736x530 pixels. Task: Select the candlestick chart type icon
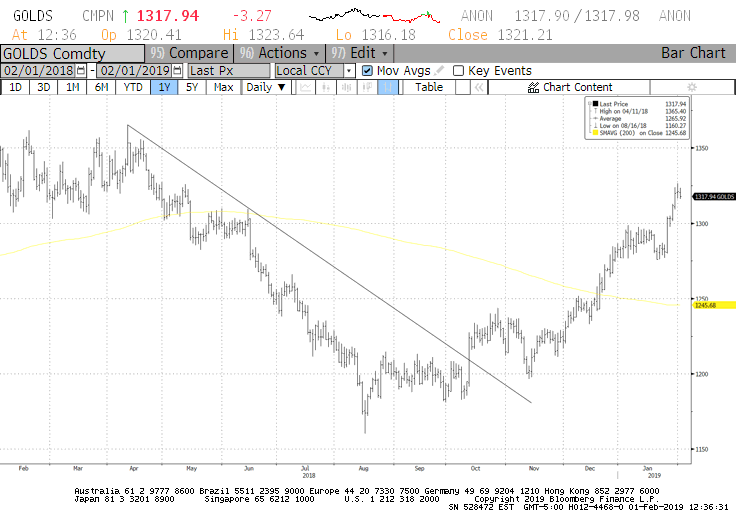pos(325,88)
